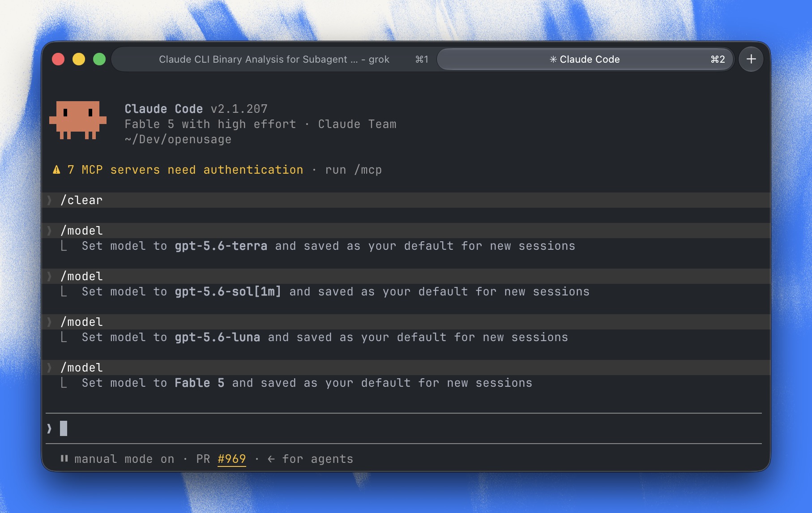812x513 pixels.
Task: Click the yellow MCP warning triangle icon
Action: tap(56, 170)
